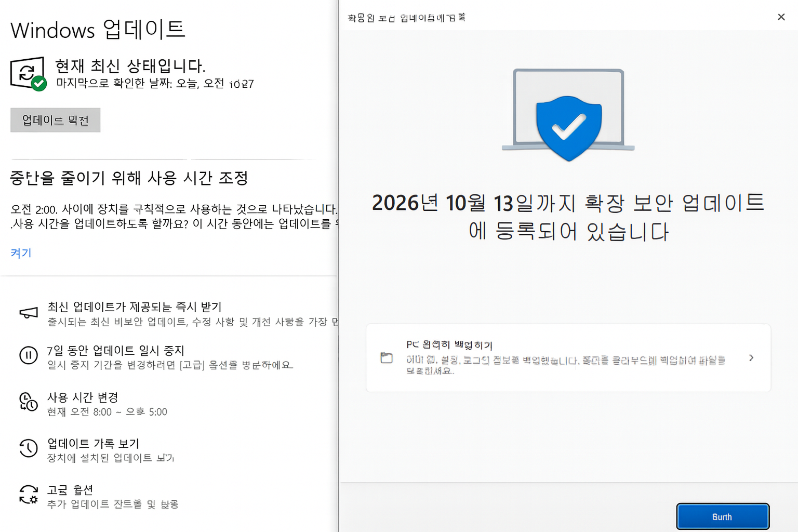Click the clock icon for 사용 시간 변경
Screen dimensions: 798x532
click(29, 402)
